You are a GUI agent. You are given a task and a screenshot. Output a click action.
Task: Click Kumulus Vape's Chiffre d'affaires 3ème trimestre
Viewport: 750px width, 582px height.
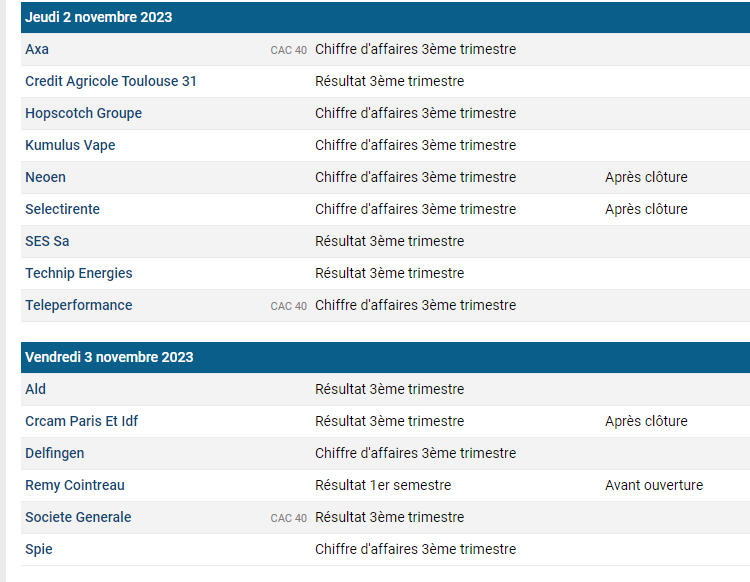point(416,145)
